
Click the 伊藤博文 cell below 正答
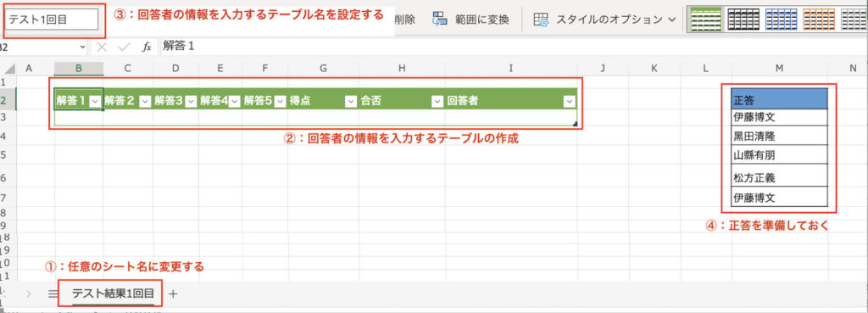point(780,117)
